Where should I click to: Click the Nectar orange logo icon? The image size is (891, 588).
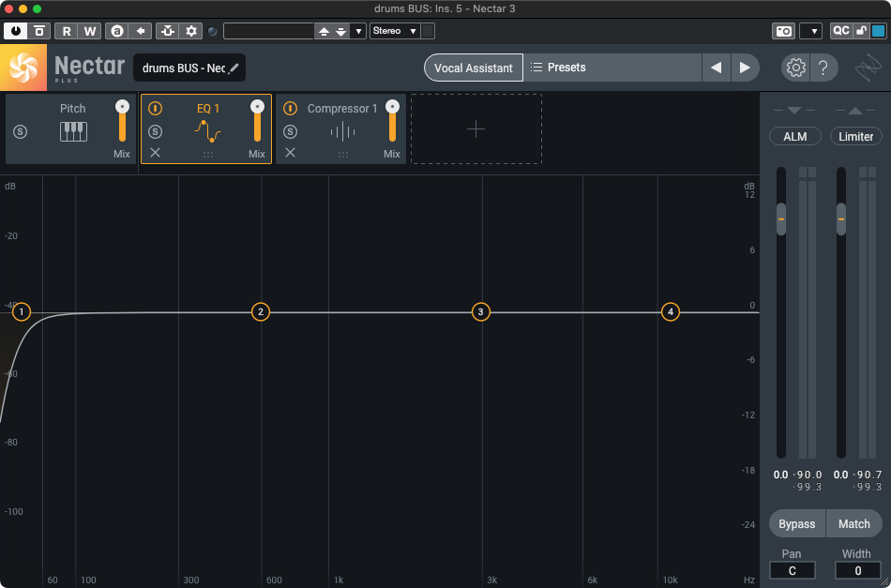(x=23, y=68)
